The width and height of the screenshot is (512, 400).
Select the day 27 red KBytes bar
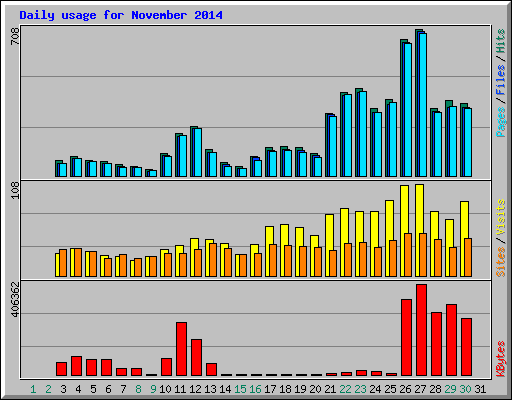coord(421,330)
